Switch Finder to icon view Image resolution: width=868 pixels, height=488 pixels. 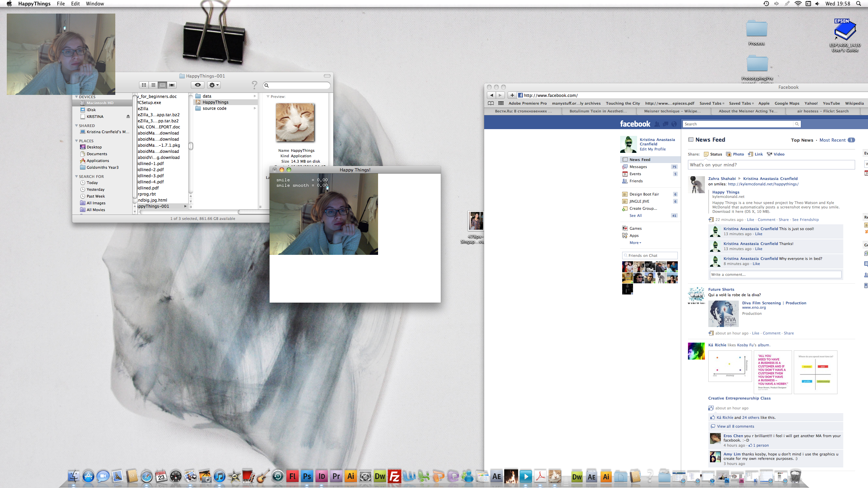(144, 85)
